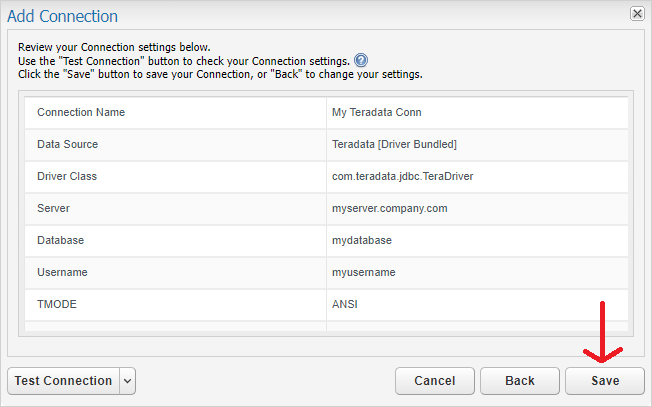Select the Connection Name label cell
Screen dimensions: 652x407
175,113
